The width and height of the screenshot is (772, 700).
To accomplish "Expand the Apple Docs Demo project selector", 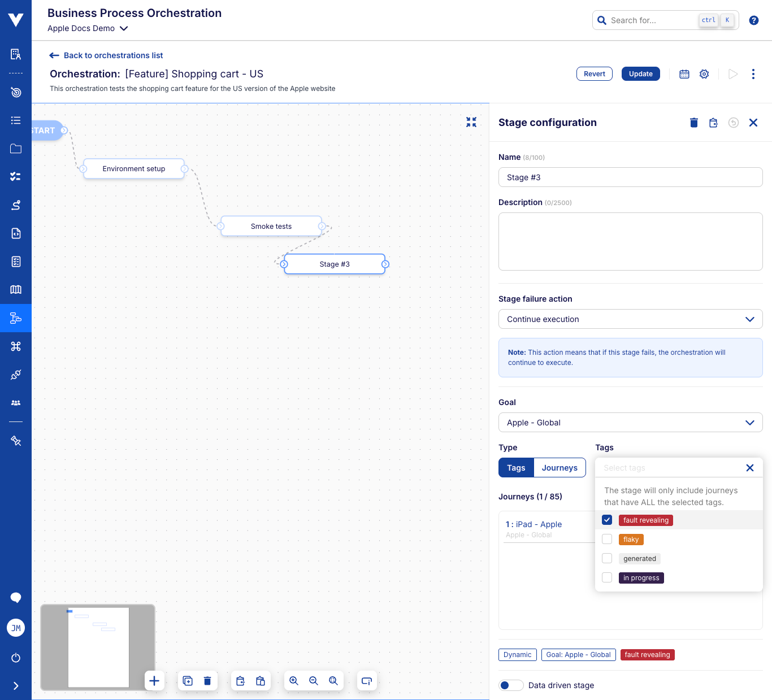I will [x=88, y=28].
